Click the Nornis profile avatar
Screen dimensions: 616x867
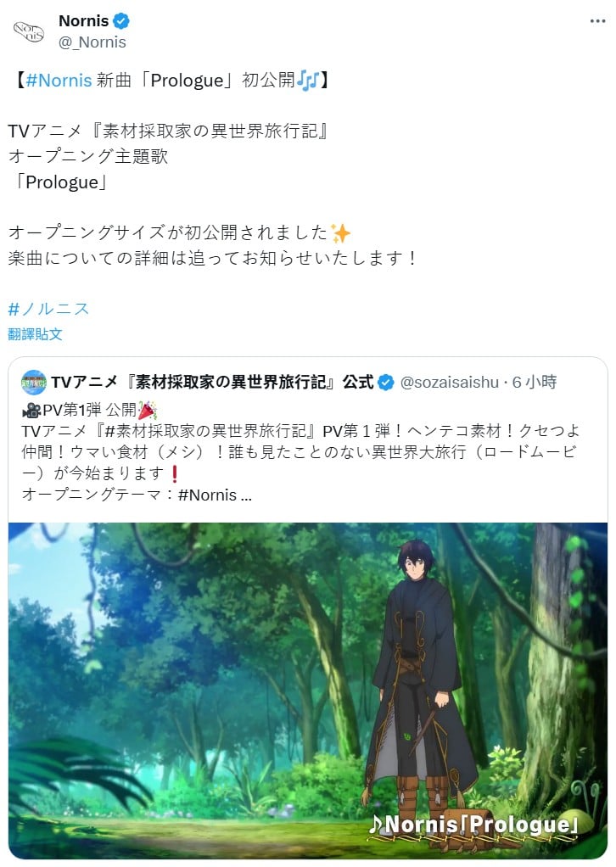[29, 31]
